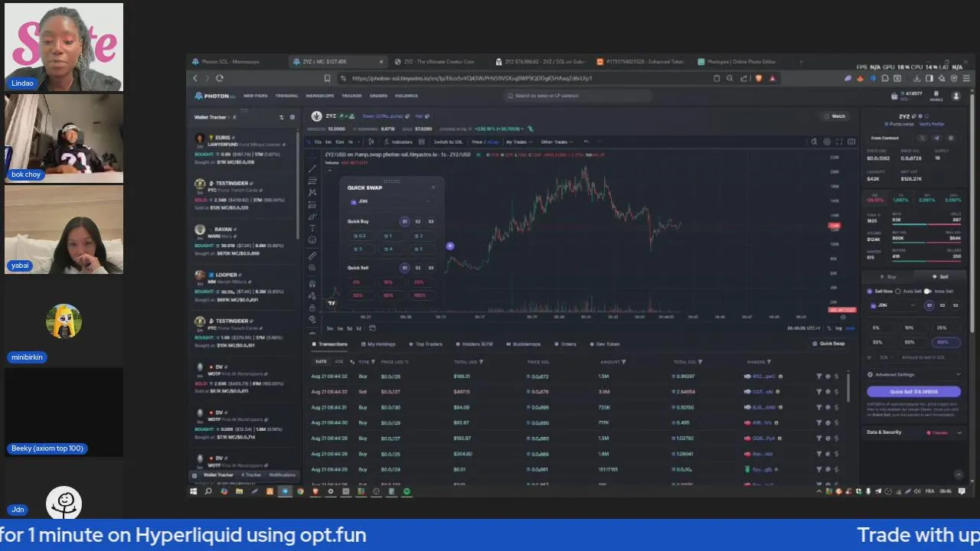Open the JDN wallet dropdown in trade panel
The width and height of the screenshot is (980, 551).
click(x=893, y=305)
